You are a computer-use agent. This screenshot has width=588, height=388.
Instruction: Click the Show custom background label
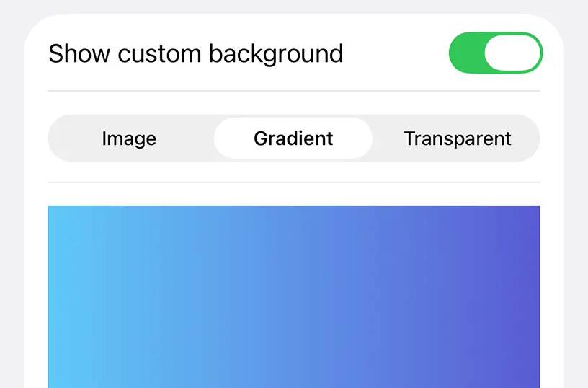tap(196, 53)
